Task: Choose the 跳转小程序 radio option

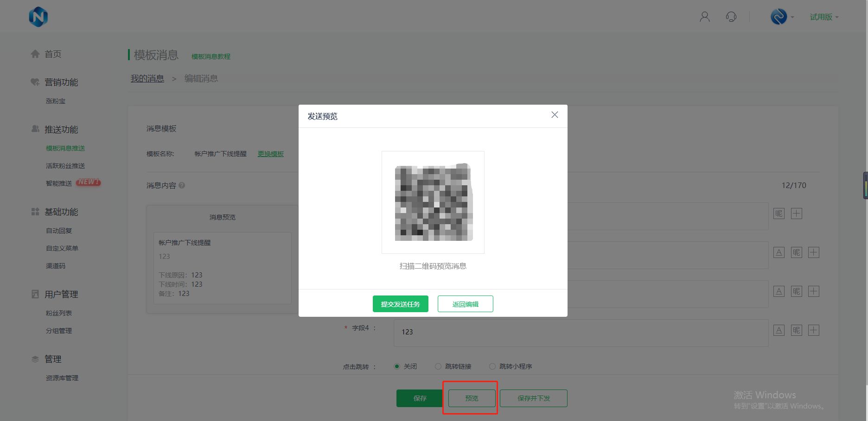Action: pyautogui.click(x=492, y=366)
